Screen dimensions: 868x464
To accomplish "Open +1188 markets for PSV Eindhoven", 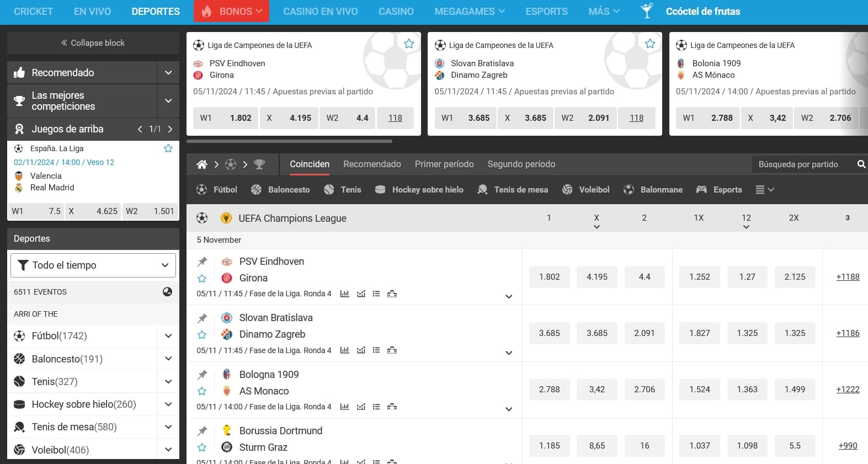I will [x=848, y=277].
